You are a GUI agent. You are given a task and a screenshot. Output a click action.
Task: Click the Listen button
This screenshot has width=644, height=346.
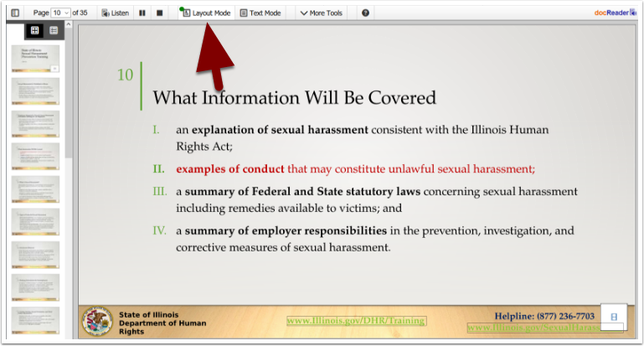[115, 13]
